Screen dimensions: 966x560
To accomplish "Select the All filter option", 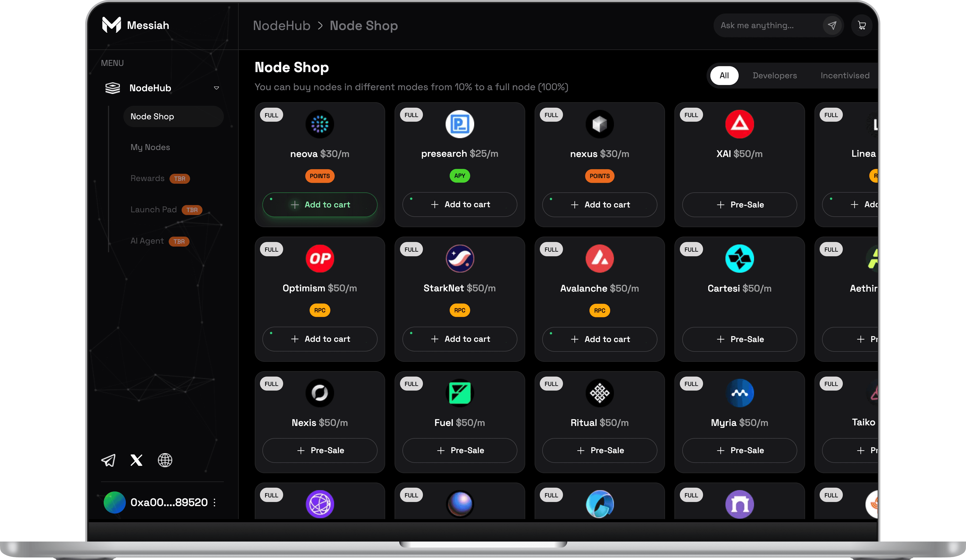I will [724, 75].
